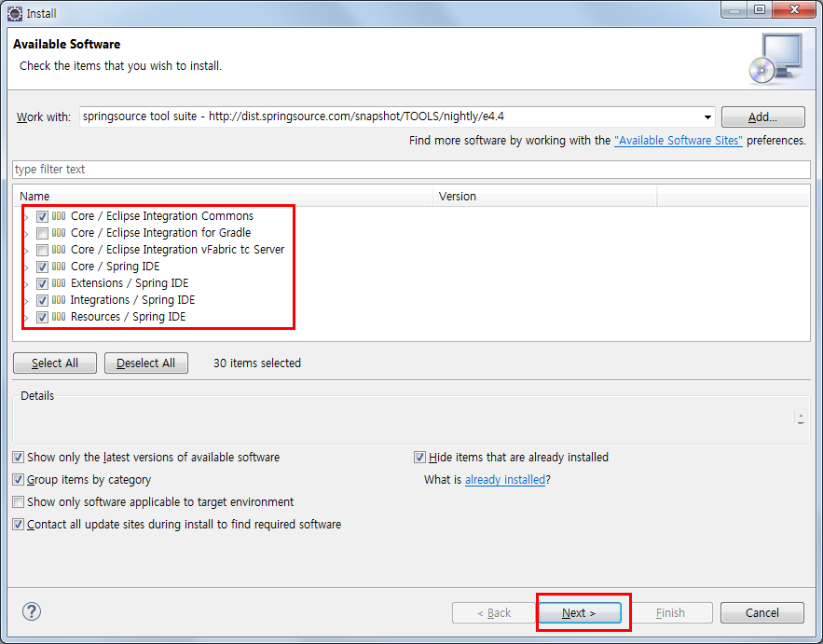Click Select All button
823x644 pixels.
55,363
